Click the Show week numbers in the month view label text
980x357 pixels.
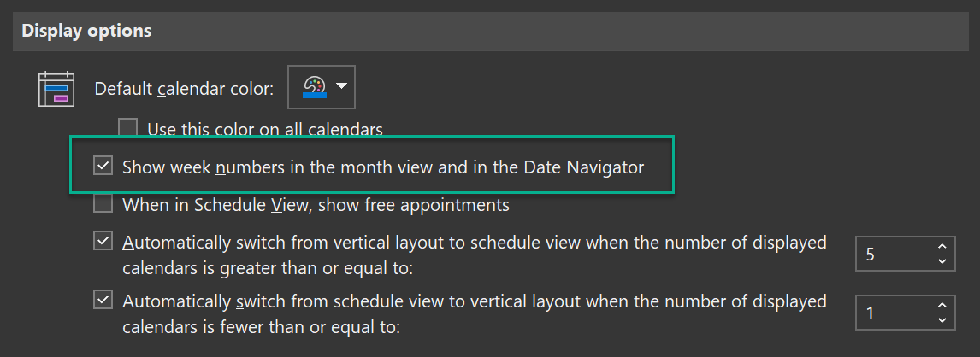tap(382, 167)
